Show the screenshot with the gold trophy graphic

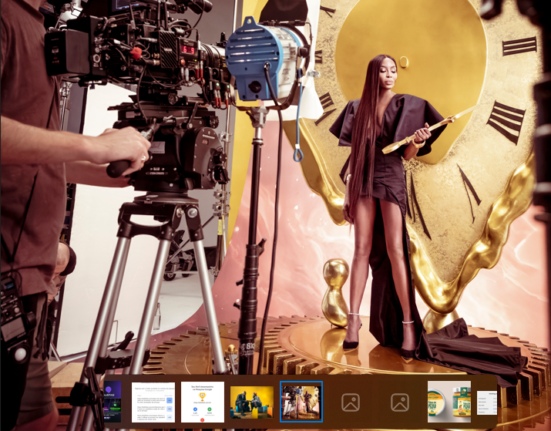coord(202,402)
